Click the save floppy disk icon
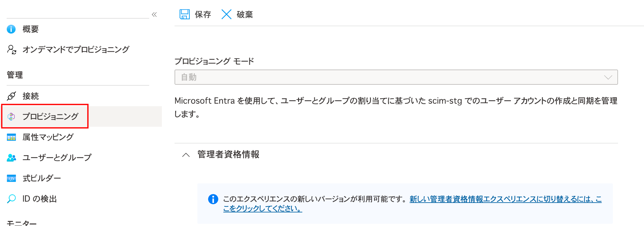This screenshot has width=644, height=226. coord(185,14)
